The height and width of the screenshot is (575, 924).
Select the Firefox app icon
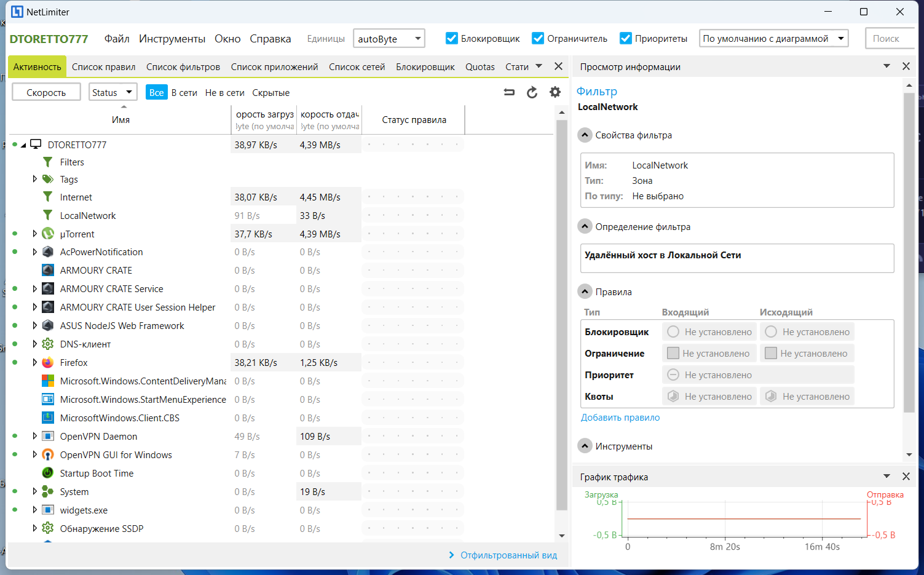[x=48, y=363]
